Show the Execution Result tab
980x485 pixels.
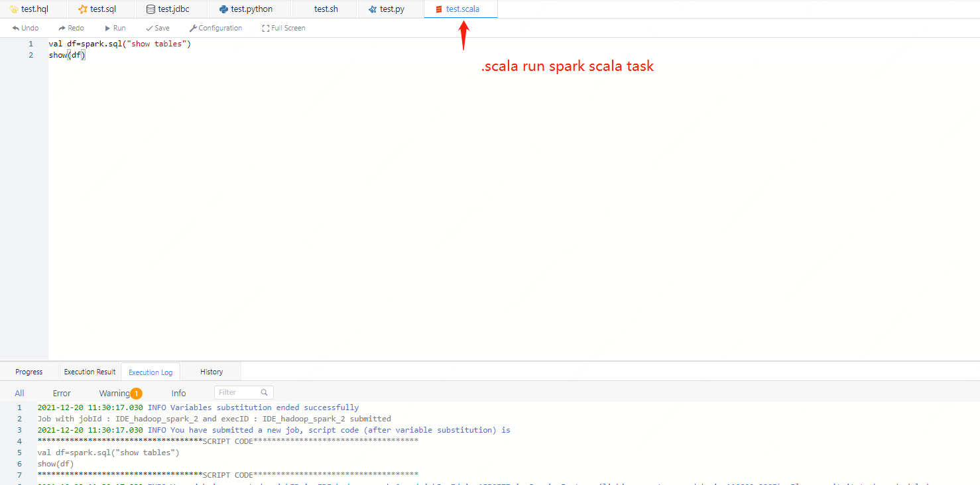click(x=90, y=372)
